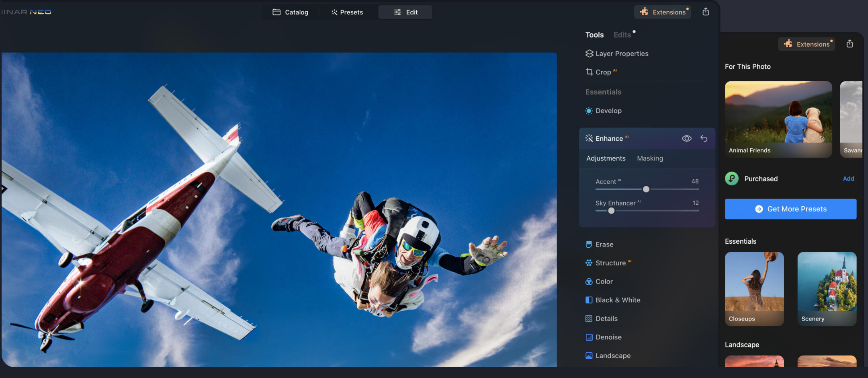This screenshot has height=378, width=868.
Task: Expand the Details tool label
Action: pos(606,318)
